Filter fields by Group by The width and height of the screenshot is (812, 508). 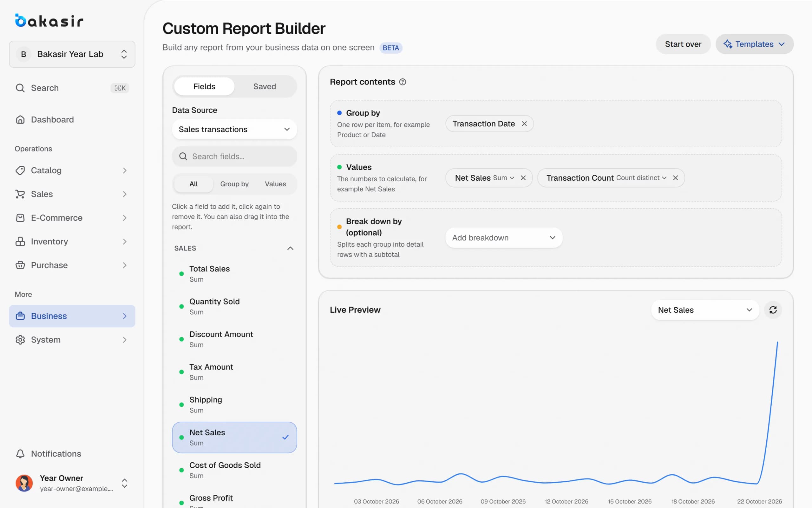point(234,184)
